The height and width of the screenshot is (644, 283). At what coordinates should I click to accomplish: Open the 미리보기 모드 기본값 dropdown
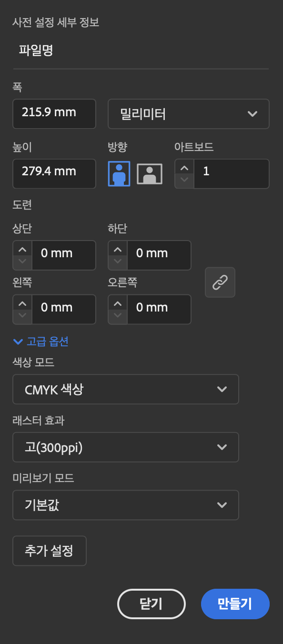coord(126,505)
